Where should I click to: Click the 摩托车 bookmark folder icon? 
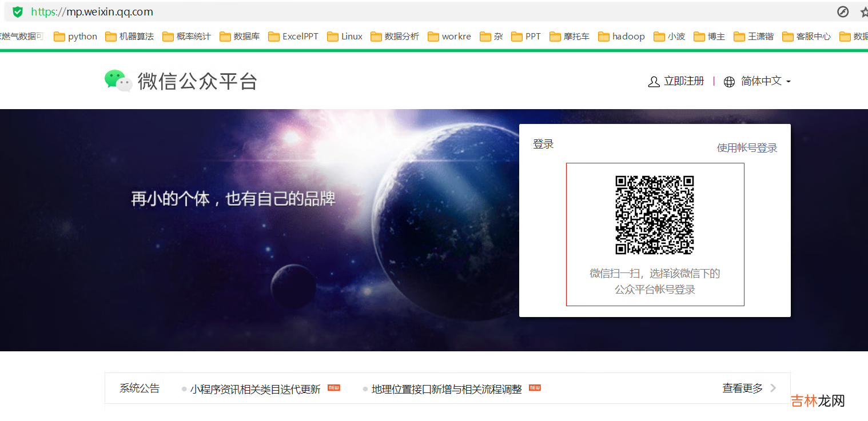click(555, 37)
